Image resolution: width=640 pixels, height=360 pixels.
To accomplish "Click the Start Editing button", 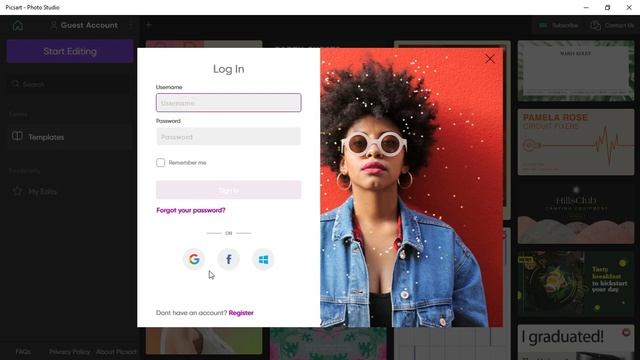I will 70,51.
